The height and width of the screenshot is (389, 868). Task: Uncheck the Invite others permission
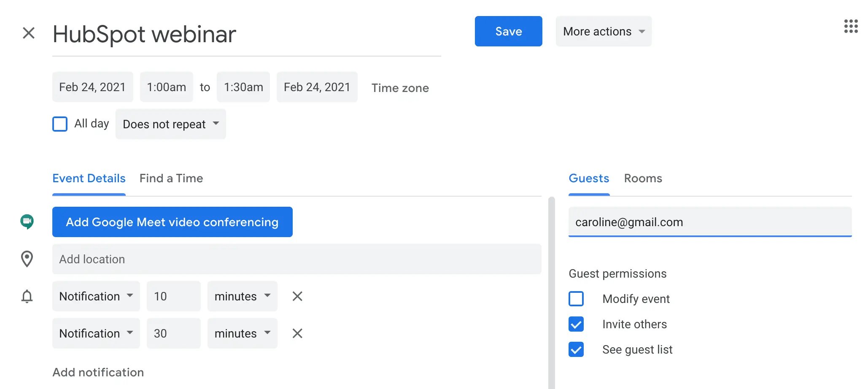[576, 324]
